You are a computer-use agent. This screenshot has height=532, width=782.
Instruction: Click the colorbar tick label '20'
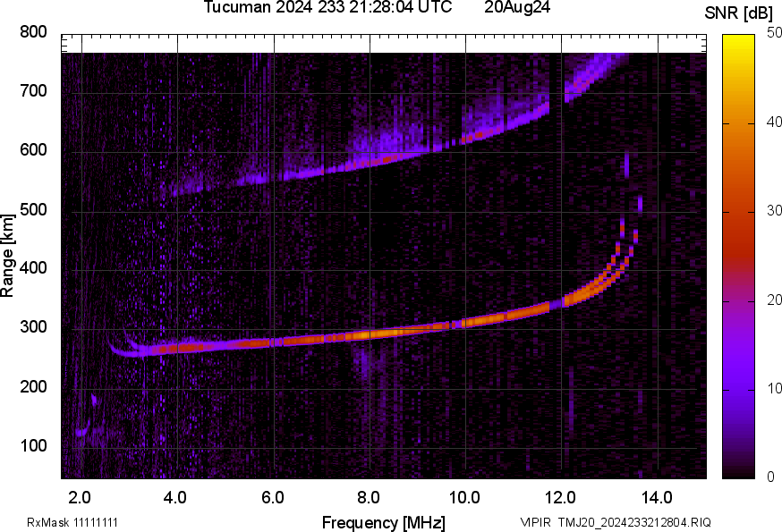(774, 300)
